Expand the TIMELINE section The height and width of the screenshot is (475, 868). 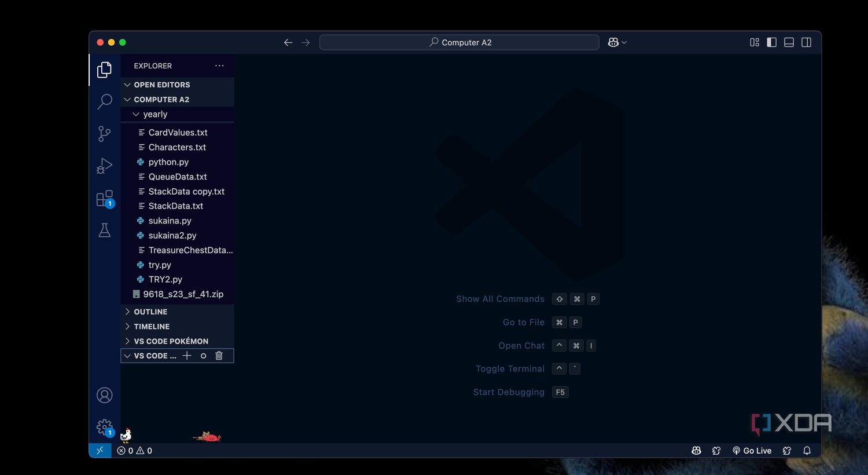177,327
